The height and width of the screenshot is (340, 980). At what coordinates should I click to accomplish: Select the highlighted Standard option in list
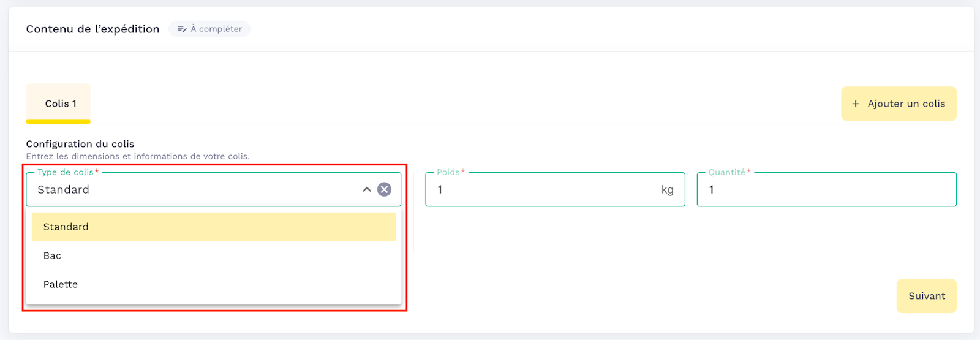213,227
